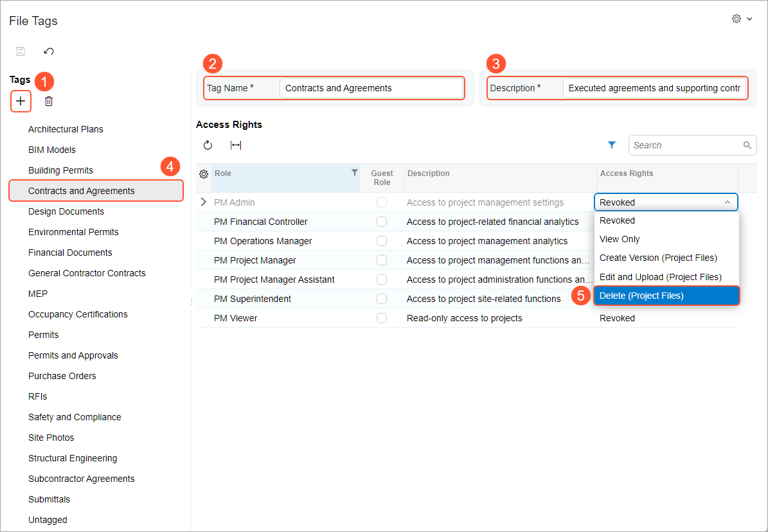Viewport: 768px width, 532px height.
Task: Select BIM Models tag
Action: pyautogui.click(x=52, y=150)
